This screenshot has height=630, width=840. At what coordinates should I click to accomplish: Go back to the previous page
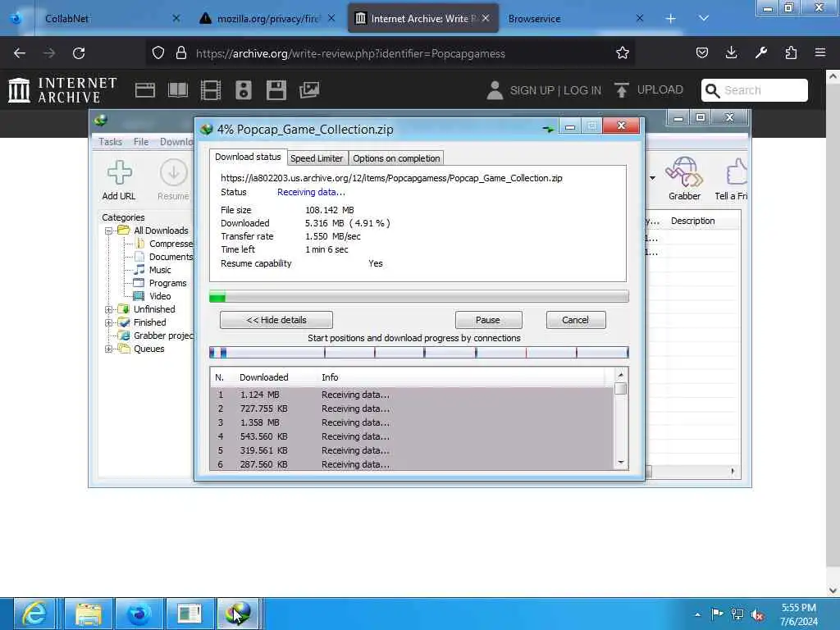pos(20,53)
